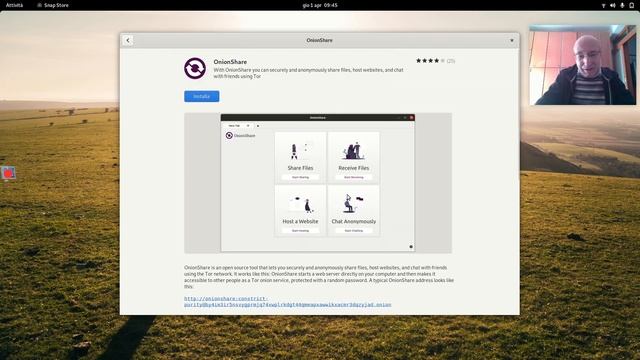Click the OnionShare app logo icon
The width and height of the screenshot is (640, 360).
[195, 68]
